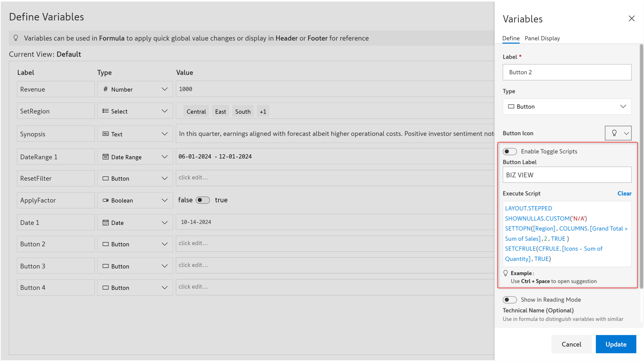Toggle ApplyFactor boolean value to true

(x=203, y=200)
